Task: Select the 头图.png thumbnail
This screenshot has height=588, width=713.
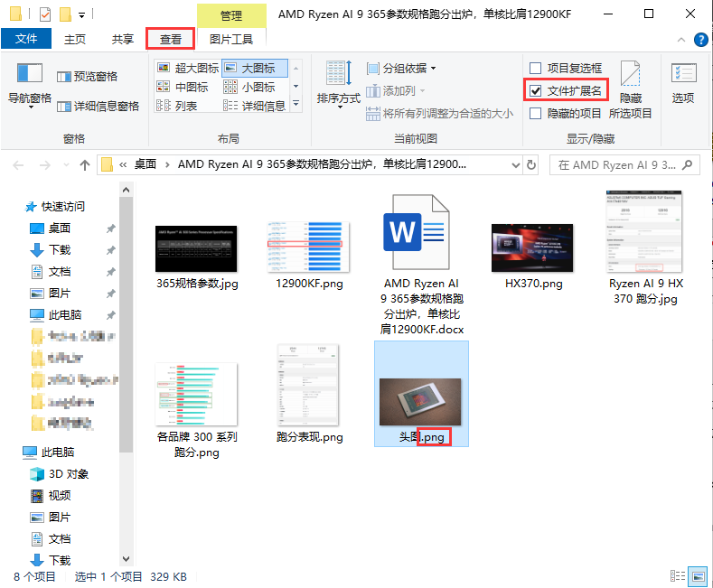Action: (x=420, y=402)
